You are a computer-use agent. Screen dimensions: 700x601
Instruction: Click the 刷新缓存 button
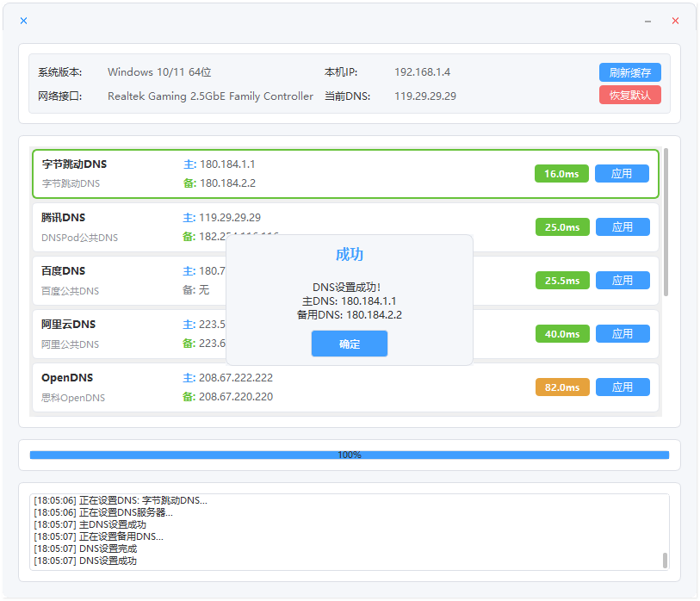click(629, 72)
